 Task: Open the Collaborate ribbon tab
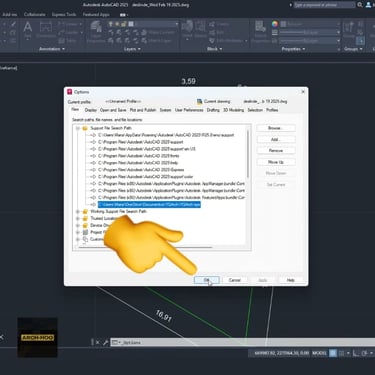pos(34,14)
